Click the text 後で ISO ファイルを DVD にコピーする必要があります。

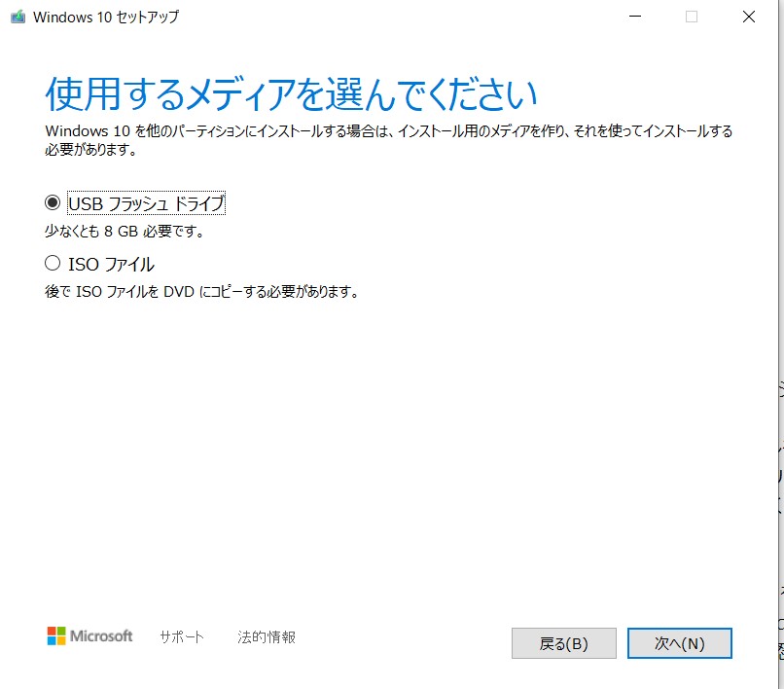[201, 291]
